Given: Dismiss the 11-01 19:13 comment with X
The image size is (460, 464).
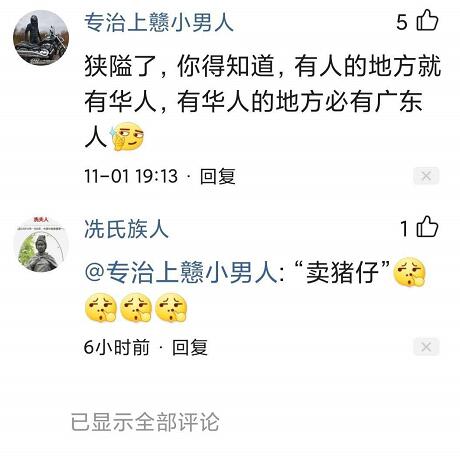Looking at the screenshot, I should tap(426, 176).
